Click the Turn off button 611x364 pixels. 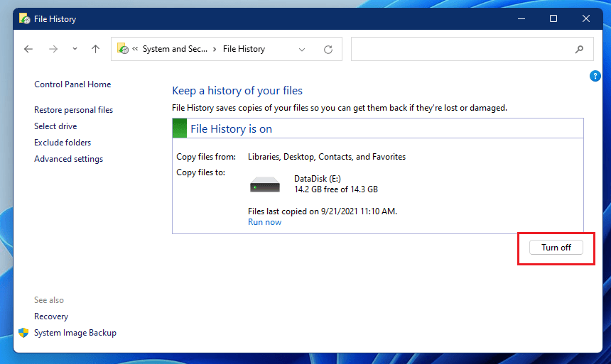pyautogui.click(x=556, y=248)
